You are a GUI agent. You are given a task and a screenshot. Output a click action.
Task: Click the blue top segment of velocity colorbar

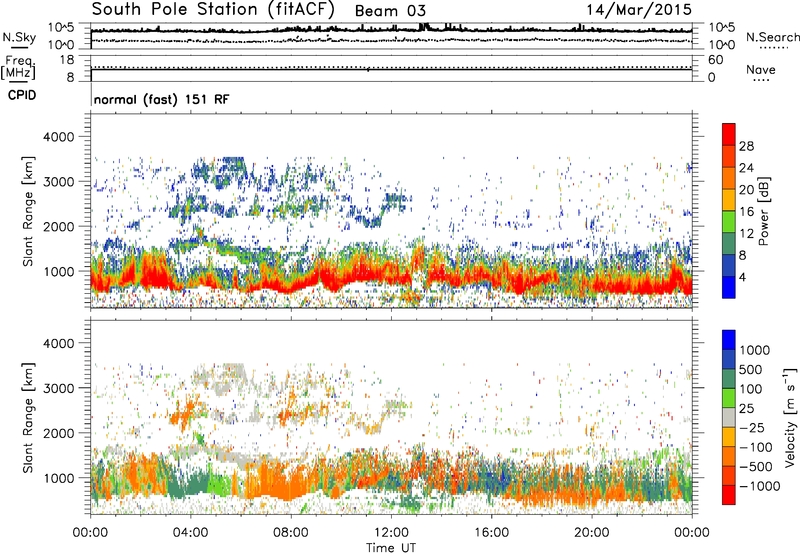(x=729, y=340)
